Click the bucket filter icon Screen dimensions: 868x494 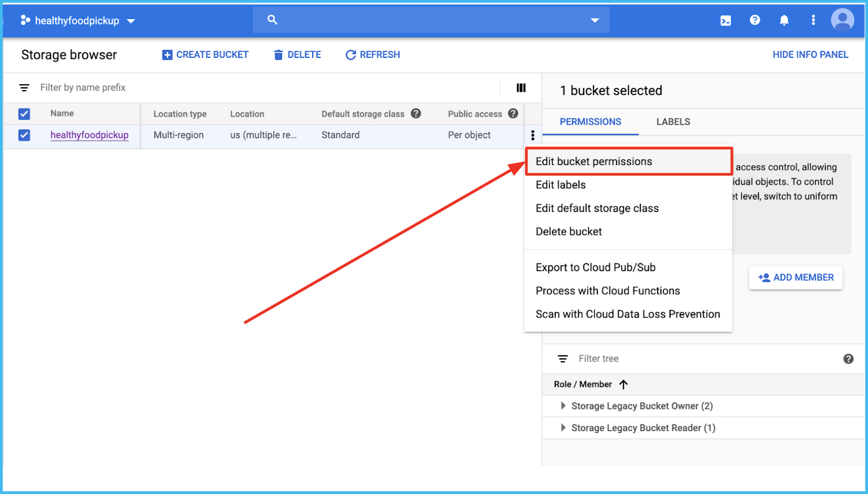click(24, 87)
